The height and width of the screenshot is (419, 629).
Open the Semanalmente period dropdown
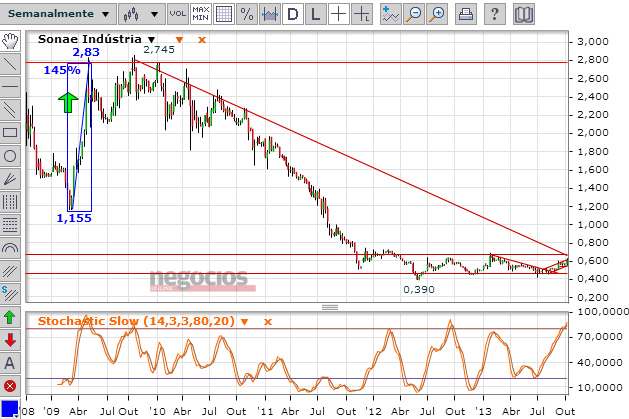58,14
